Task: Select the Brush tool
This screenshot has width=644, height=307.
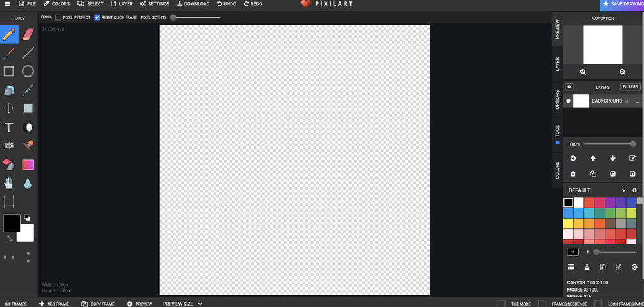Action: click(9, 53)
